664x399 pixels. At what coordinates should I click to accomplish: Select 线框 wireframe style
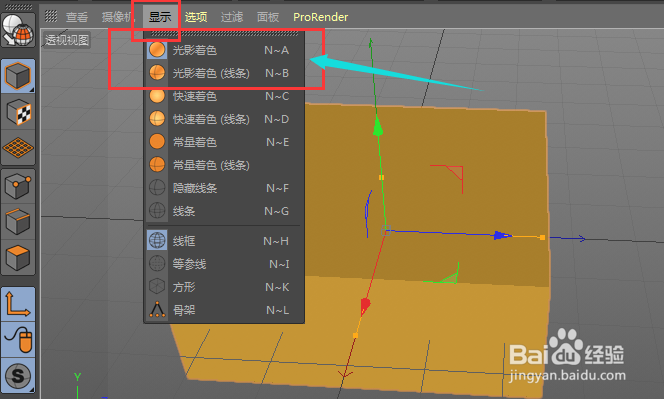tap(224, 241)
